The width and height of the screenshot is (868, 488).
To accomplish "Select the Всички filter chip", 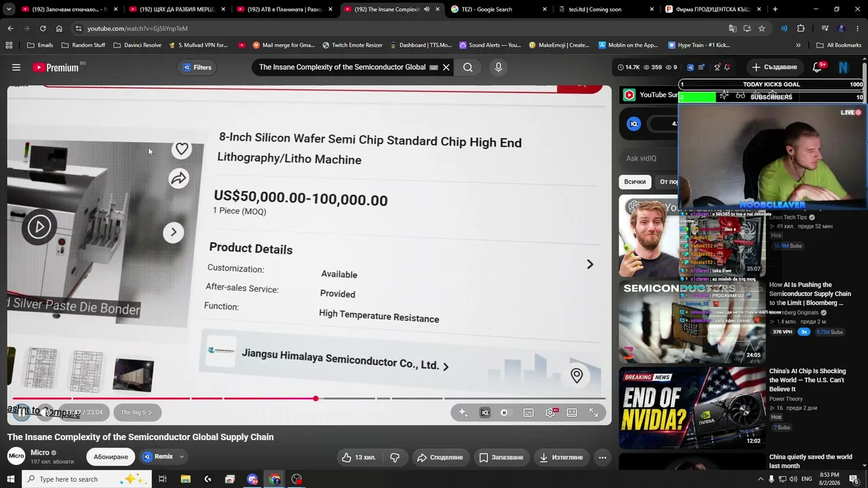I will click(x=635, y=182).
